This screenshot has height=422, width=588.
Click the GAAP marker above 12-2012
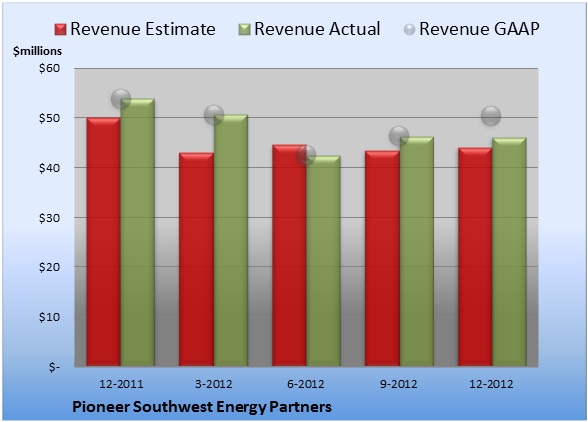coord(491,116)
